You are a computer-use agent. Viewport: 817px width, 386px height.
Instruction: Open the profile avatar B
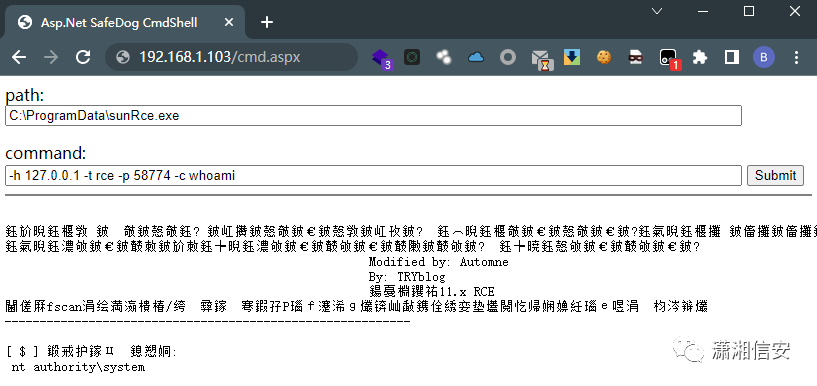click(764, 57)
